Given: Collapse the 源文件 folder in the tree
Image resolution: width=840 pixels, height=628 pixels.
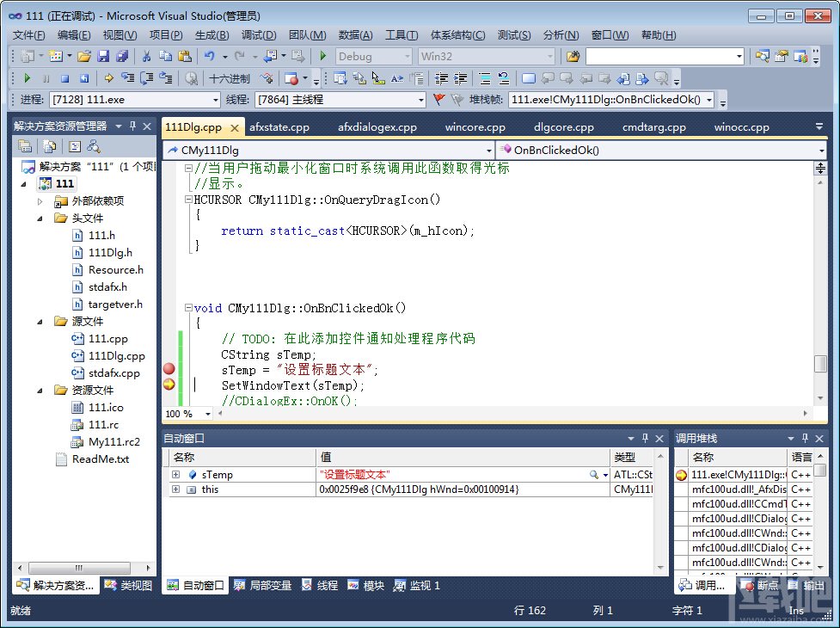Looking at the screenshot, I should point(39,321).
